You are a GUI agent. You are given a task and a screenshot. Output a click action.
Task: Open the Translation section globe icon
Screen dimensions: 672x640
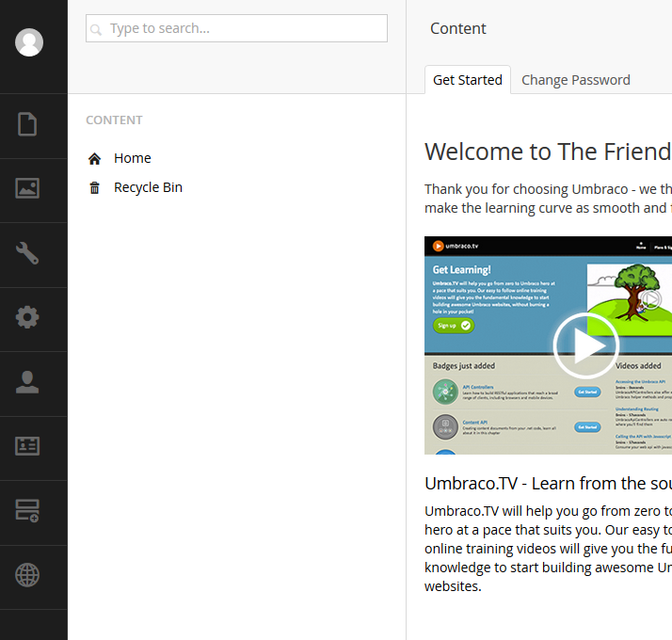[27, 575]
